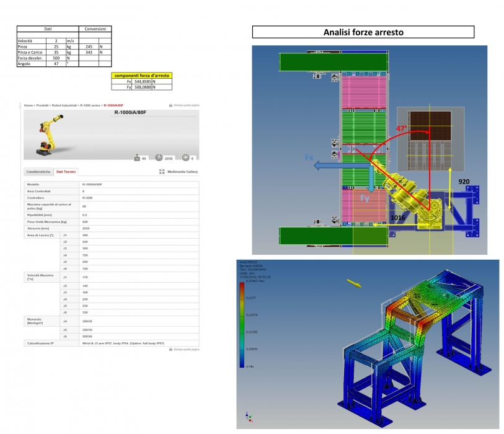Go to Home in the breadcrumb
Screen dimensions: 504x434
(x=28, y=105)
